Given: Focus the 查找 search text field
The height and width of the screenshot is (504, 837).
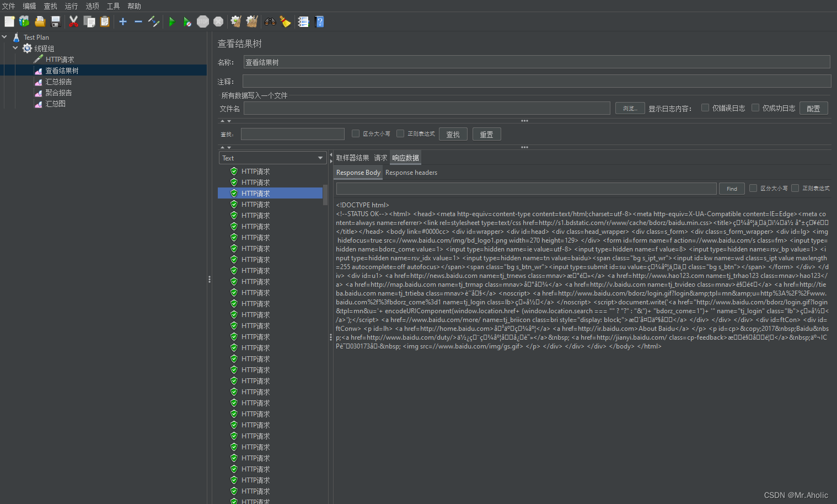Looking at the screenshot, I should 292,134.
